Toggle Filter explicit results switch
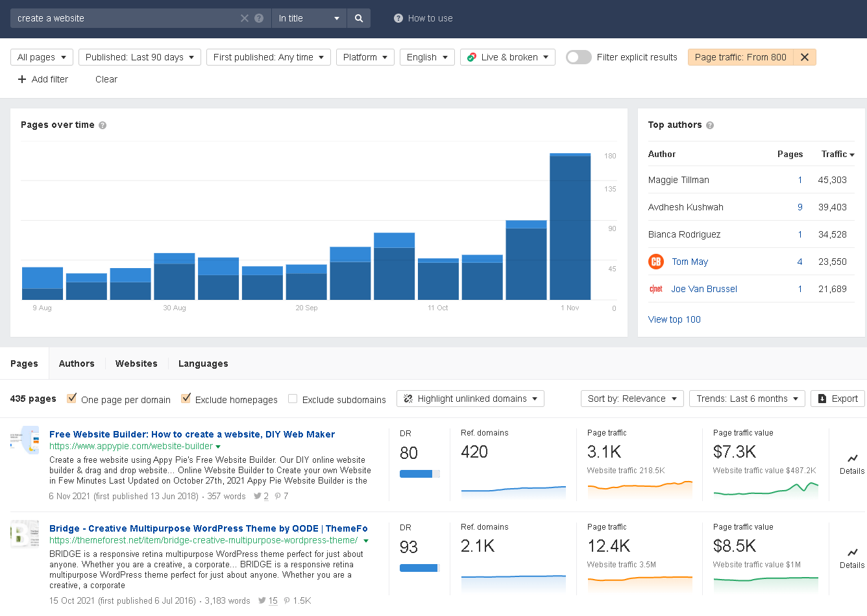Viewport: 867px width, 616px height. pos(579,57)
